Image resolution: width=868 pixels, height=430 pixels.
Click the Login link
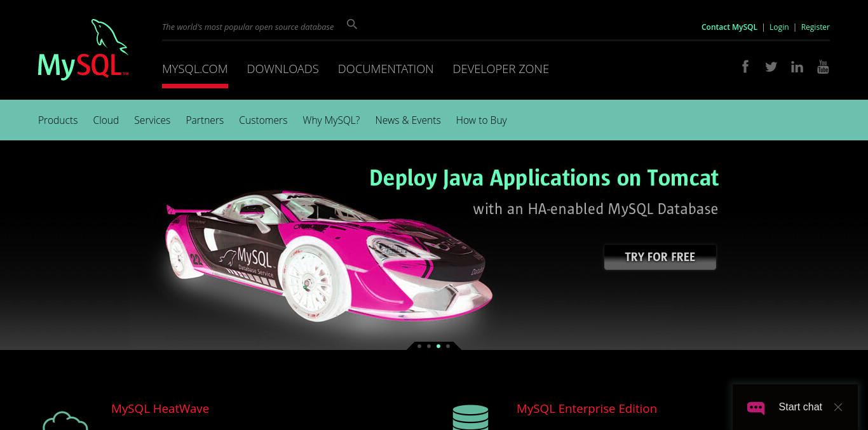[x=779, y=27]
